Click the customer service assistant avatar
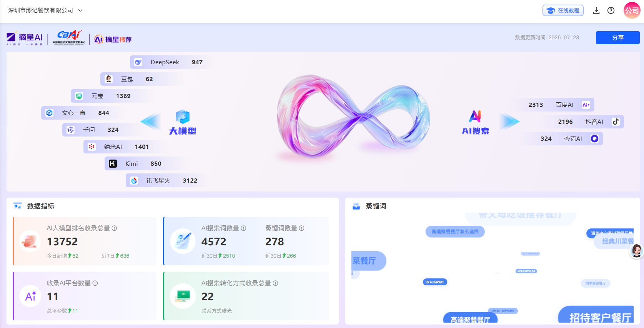The width and height of the screenshot is (644, 328). point(636,251)
